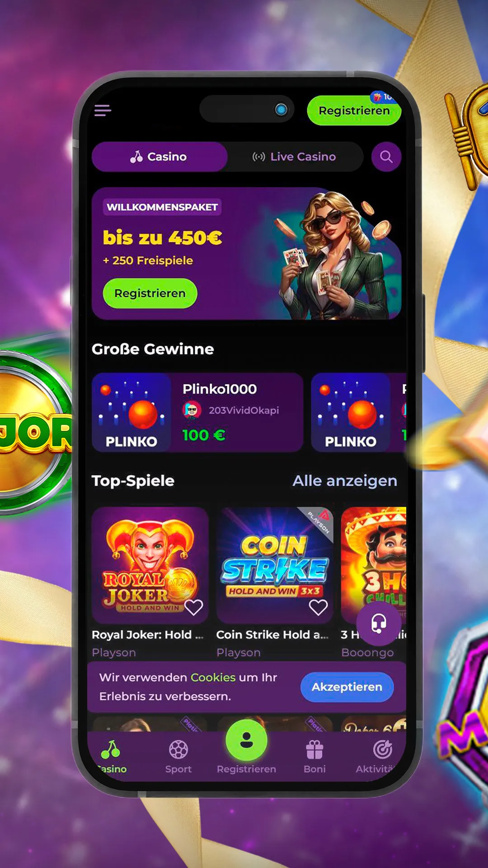Open the Coin Strike game thumbnail

[x=275, y=566]
